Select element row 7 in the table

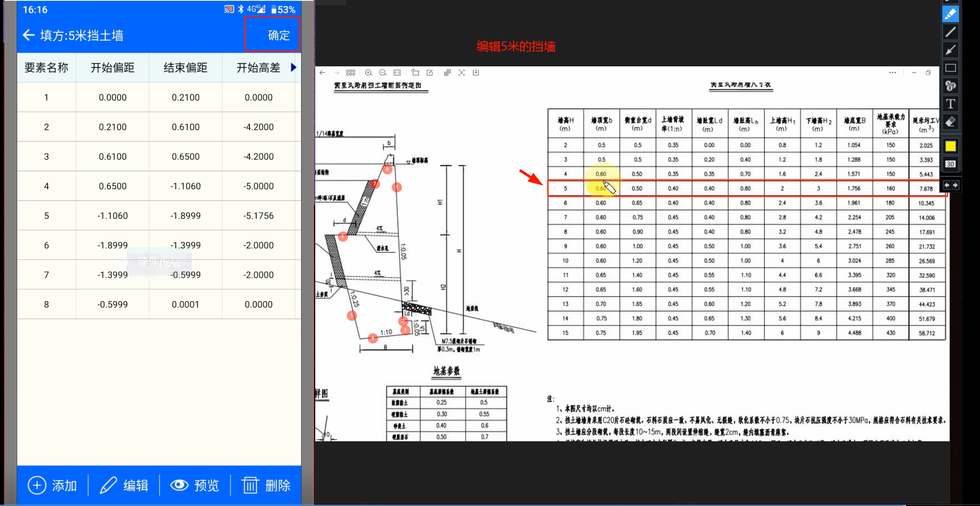[x=159, y=275]
